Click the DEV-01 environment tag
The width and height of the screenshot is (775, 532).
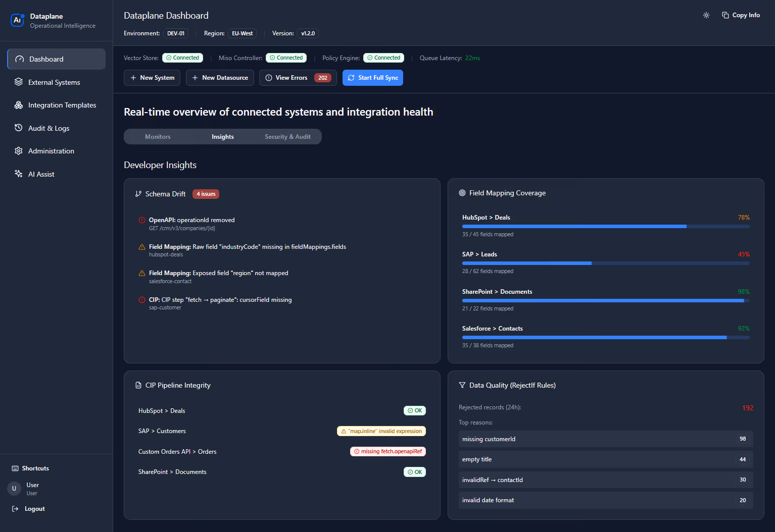pyautogui.click(x=176, y=33)
